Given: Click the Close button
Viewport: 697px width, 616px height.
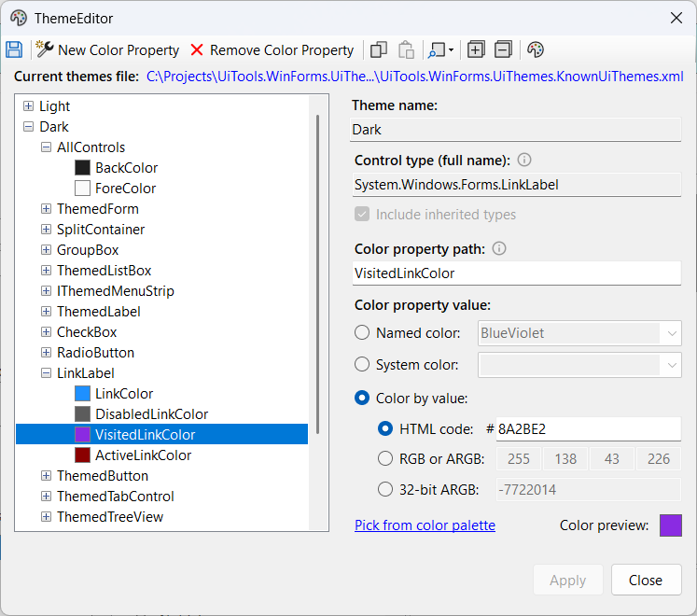Looking at the screenshot, I should click(x=646, y=580).
